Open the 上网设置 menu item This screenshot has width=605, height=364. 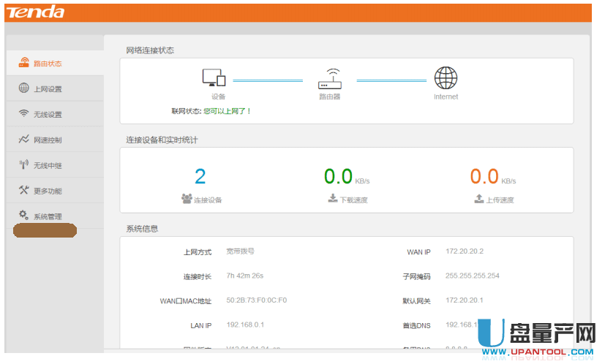click(48, 89)
